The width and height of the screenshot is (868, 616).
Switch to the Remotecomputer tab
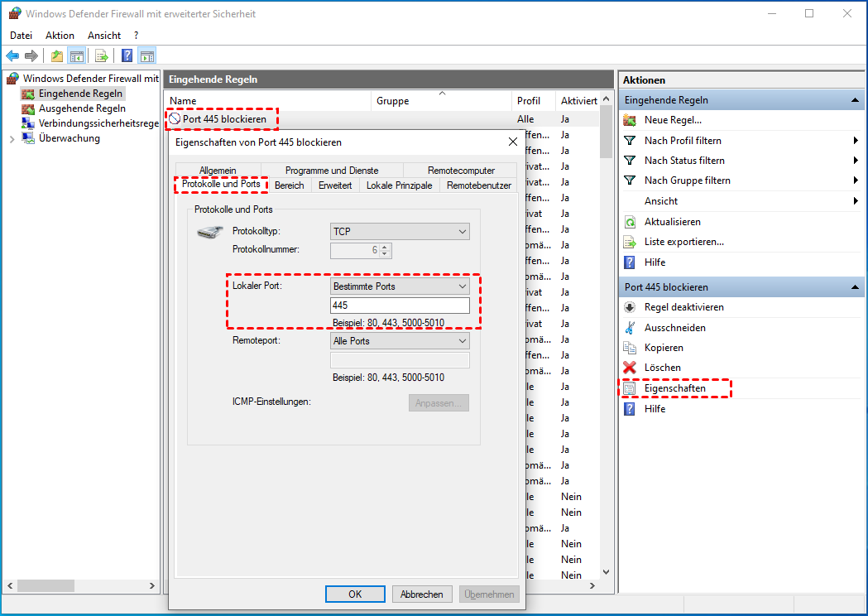461,171
